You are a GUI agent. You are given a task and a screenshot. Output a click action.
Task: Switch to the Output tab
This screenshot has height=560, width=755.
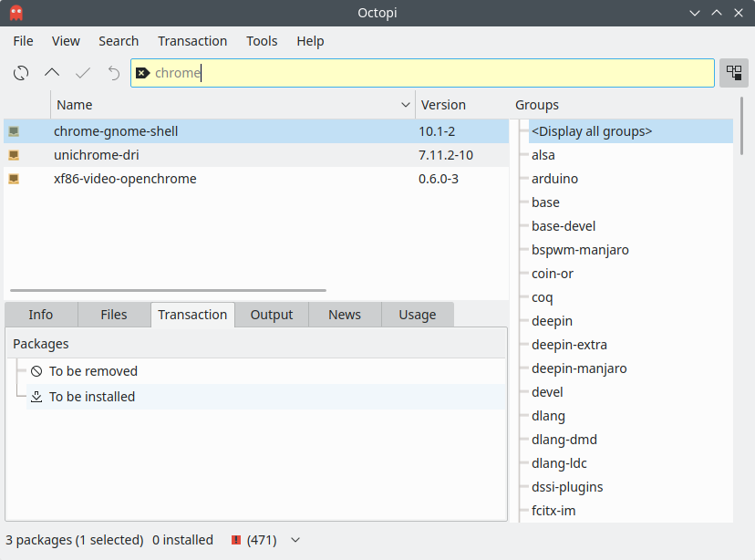(271, 315)
